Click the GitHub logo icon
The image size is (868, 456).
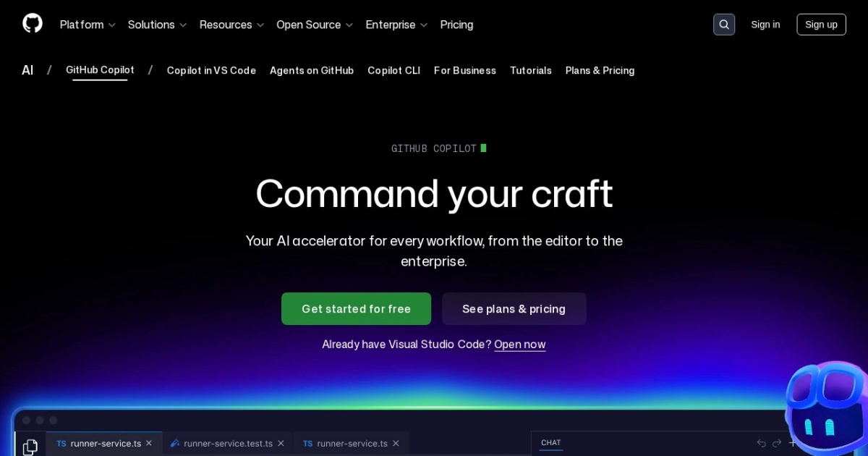click(32, 22)
